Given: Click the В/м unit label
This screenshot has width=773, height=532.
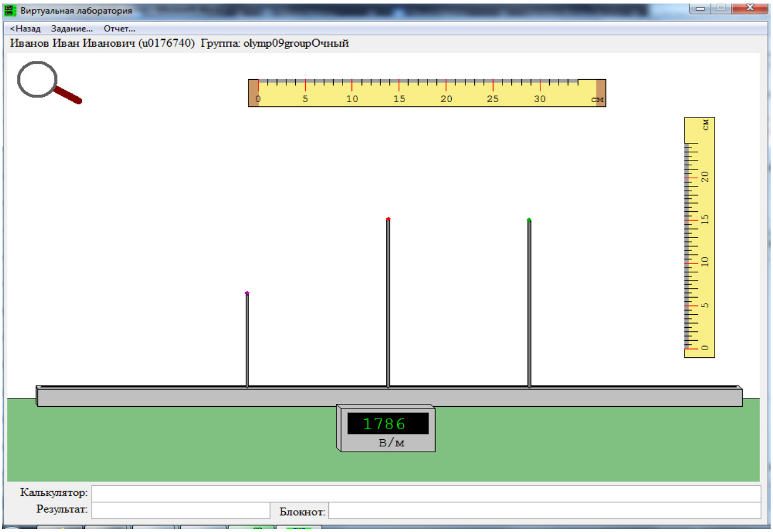Looking at the screenshot, I should [x=392, y=443].
